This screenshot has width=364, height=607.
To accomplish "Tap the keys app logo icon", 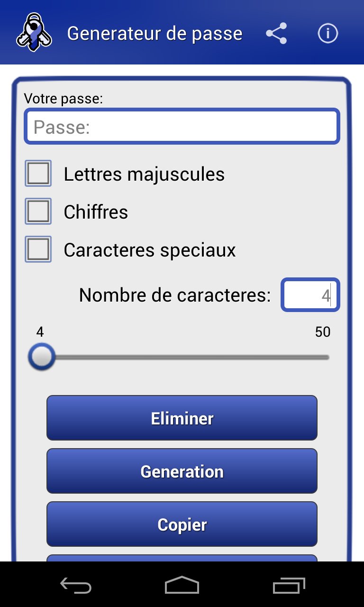I will 34,33.
